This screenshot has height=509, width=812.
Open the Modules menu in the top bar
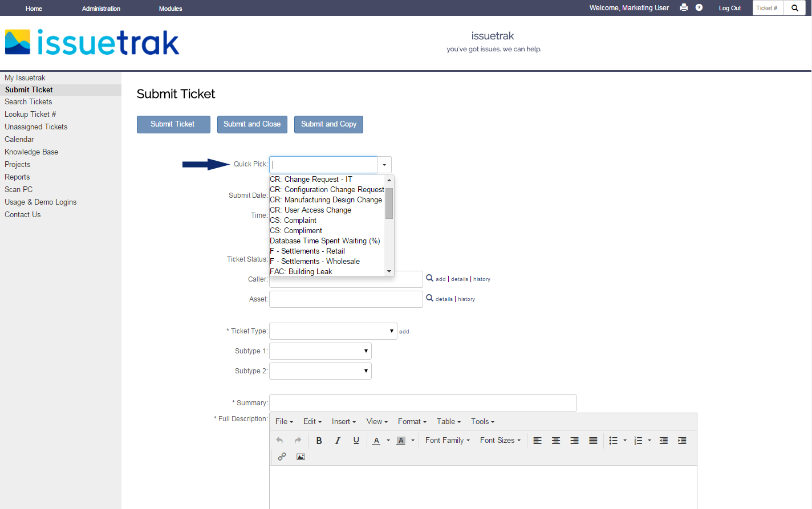[x=170, y=7]
